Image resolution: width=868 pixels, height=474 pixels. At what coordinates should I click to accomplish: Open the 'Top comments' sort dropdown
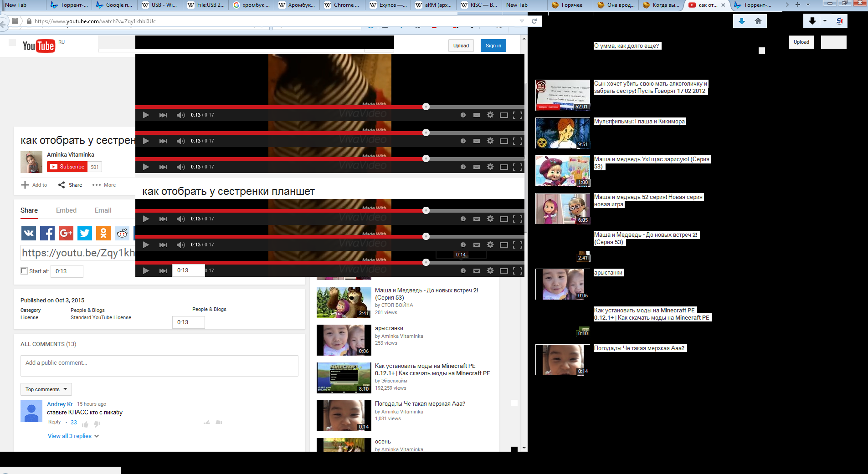(x=46, y=389)
